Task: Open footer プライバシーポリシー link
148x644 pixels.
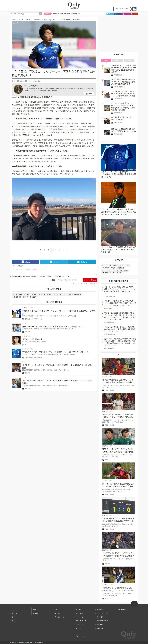Action: click(103, 613)
